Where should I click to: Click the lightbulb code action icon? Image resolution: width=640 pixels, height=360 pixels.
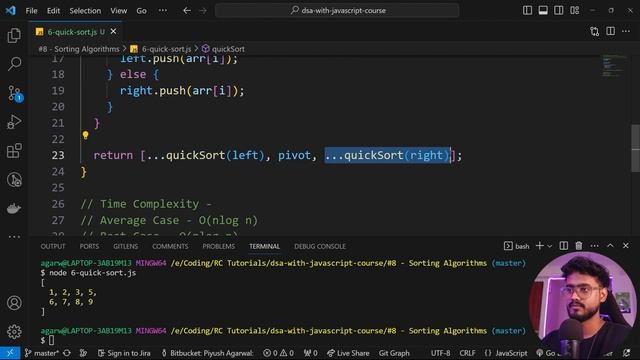(85, 135)
